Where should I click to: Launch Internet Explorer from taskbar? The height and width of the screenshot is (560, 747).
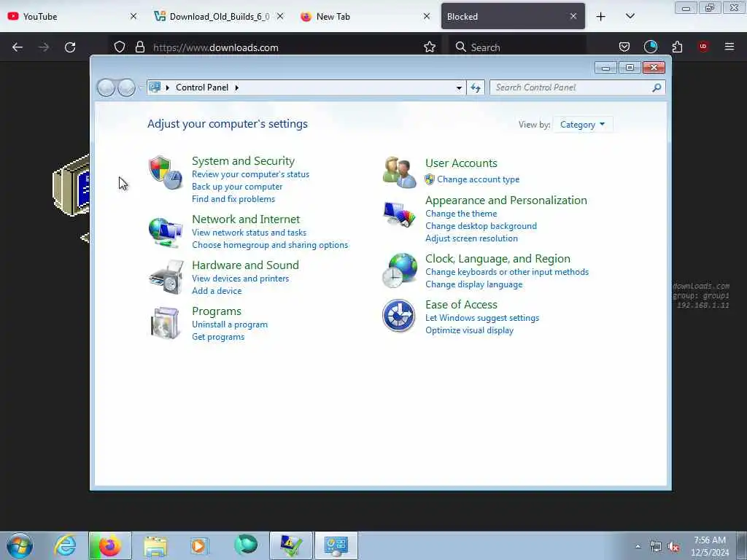tap(65, 545)
